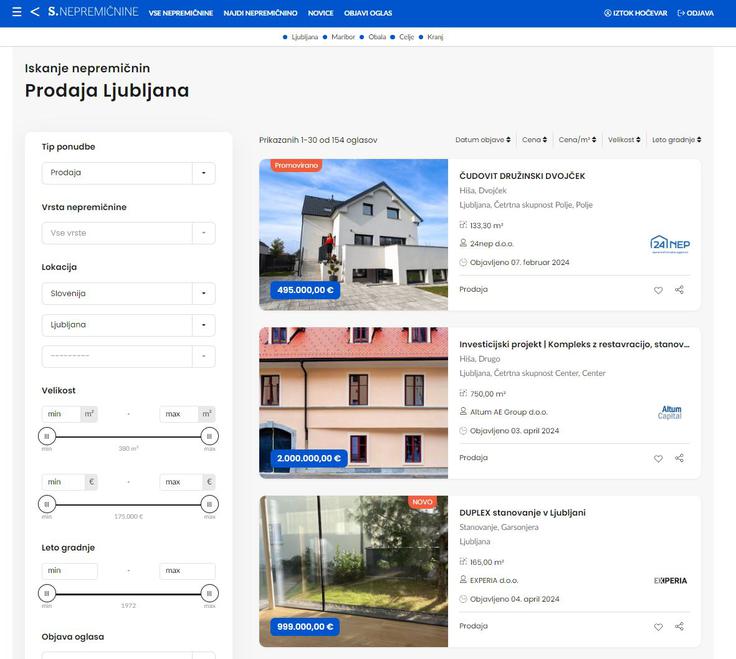Viewport: 736px width, 659px height.
Task: Open the empty third Lokacija dropdown
Action: 129,356
